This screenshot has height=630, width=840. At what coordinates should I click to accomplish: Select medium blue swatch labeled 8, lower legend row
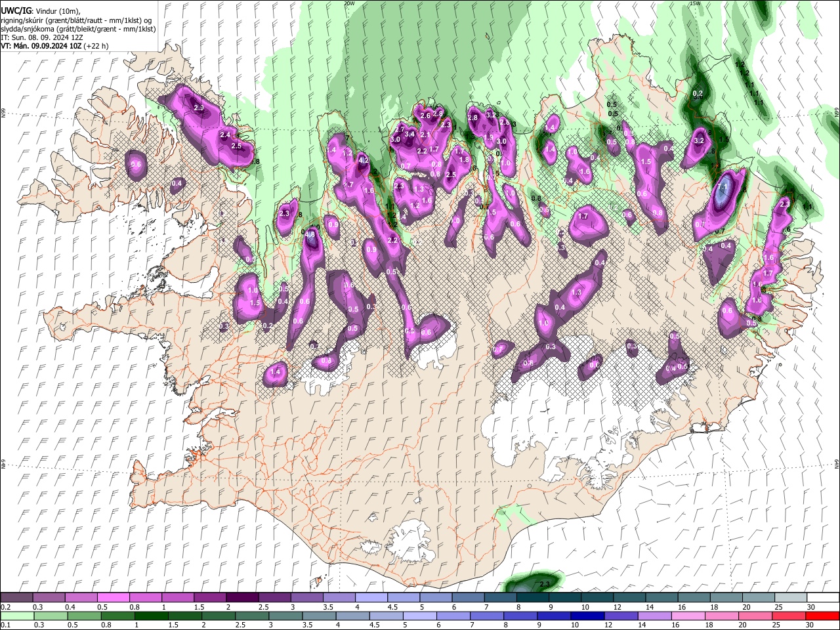(520, 616)
